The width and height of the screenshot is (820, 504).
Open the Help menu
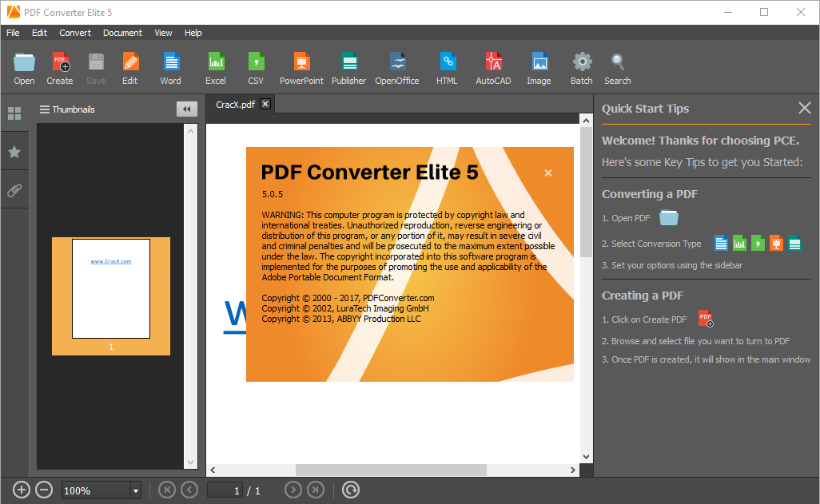coord(193,33)
